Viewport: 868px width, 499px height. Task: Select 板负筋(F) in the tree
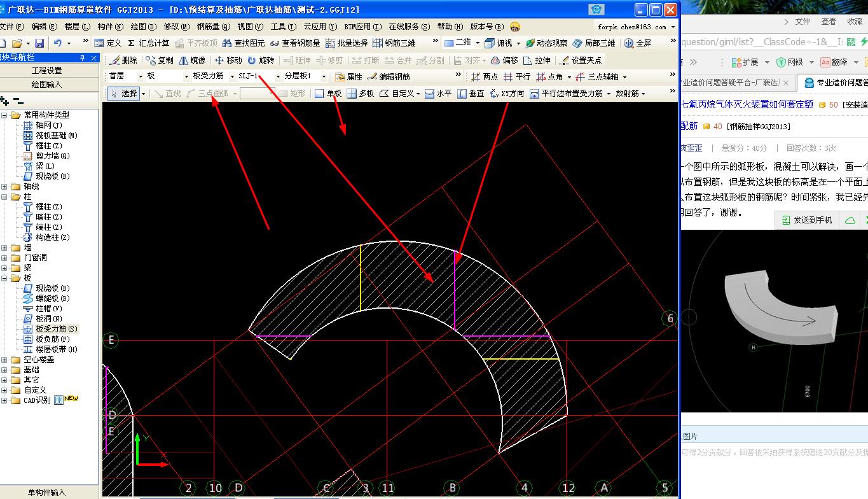point(53,339)
